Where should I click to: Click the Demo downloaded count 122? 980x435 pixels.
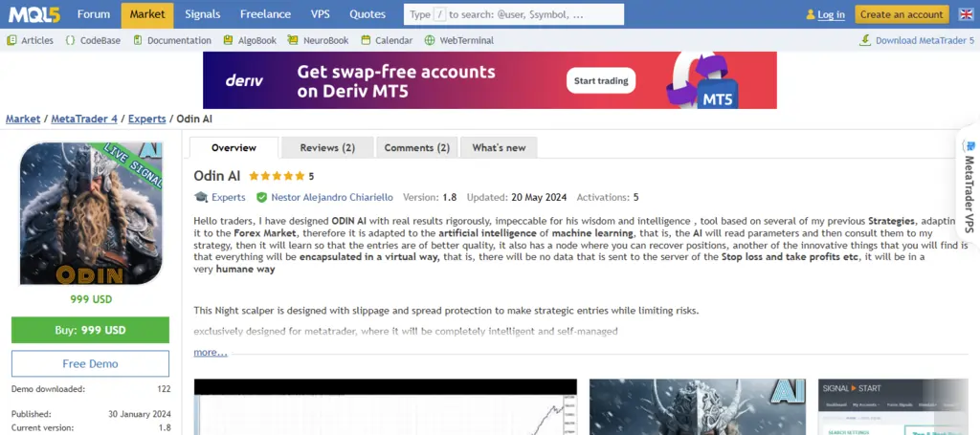click(164, 389)
